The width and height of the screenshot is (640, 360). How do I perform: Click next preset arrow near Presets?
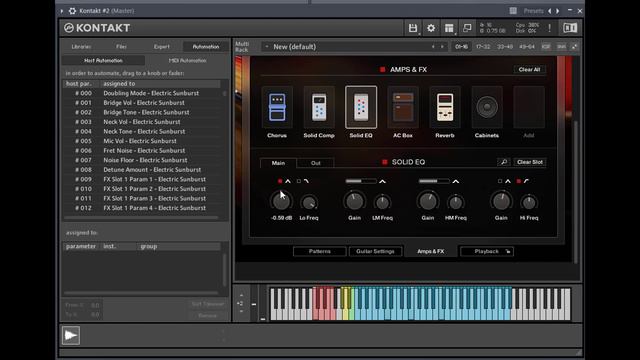[x=558, y=11]
